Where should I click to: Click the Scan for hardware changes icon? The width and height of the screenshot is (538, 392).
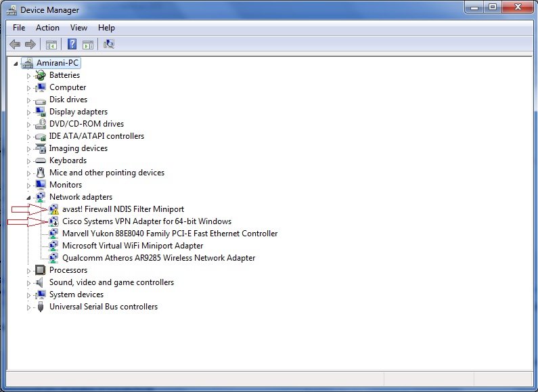point(109,44)
